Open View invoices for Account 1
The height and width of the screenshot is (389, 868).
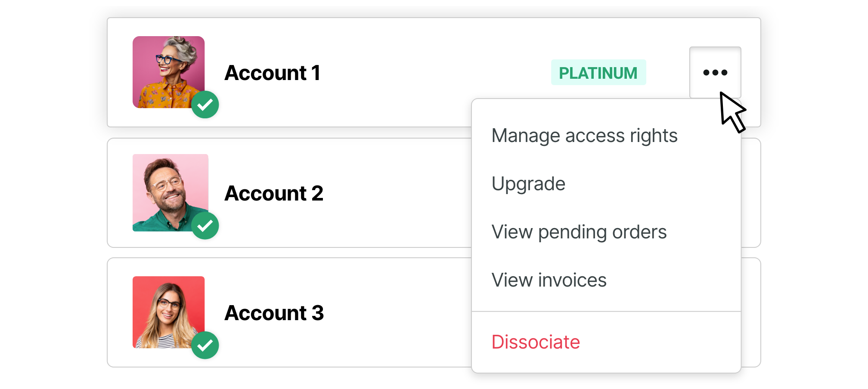point(549,280)
